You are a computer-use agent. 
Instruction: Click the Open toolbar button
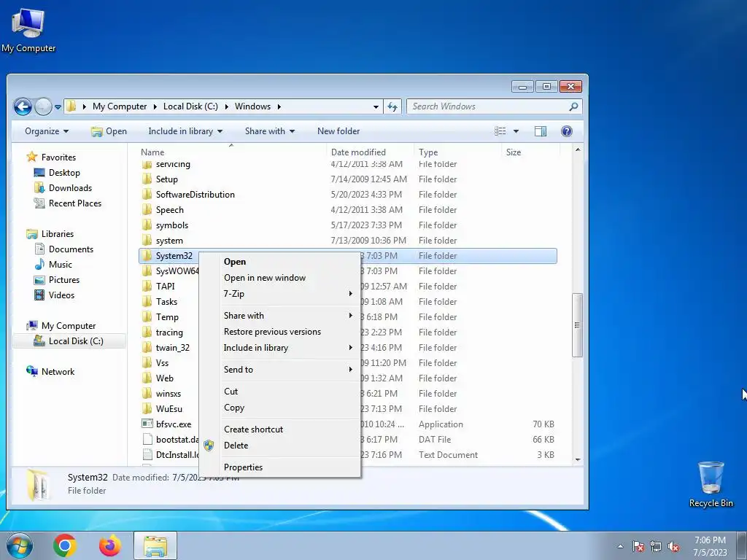pyautogui.click(x=109, y=131)
